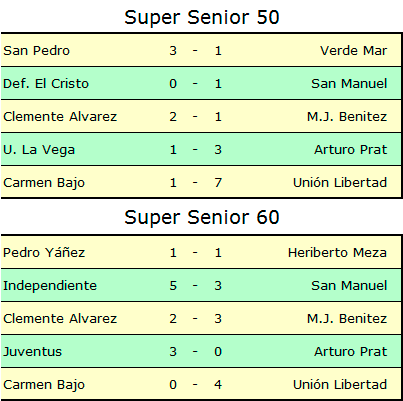Select Carmen Bajo in Super Senior 60

coord(44,385)
